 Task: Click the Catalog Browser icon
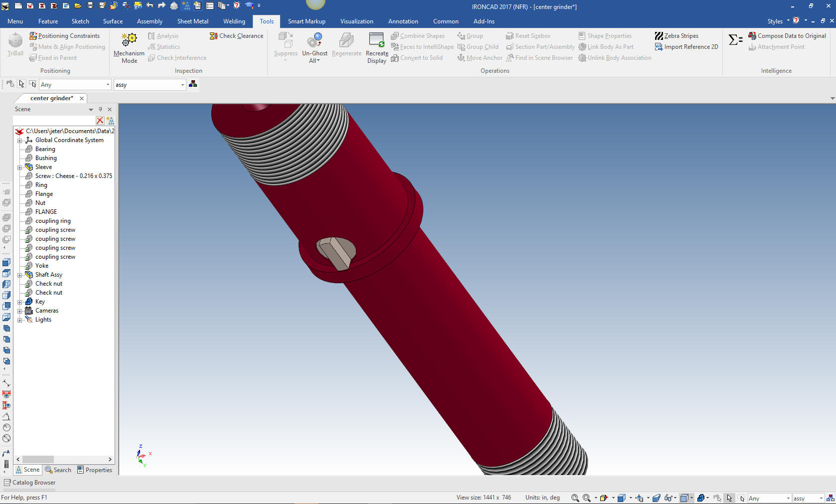click(7, 483)
